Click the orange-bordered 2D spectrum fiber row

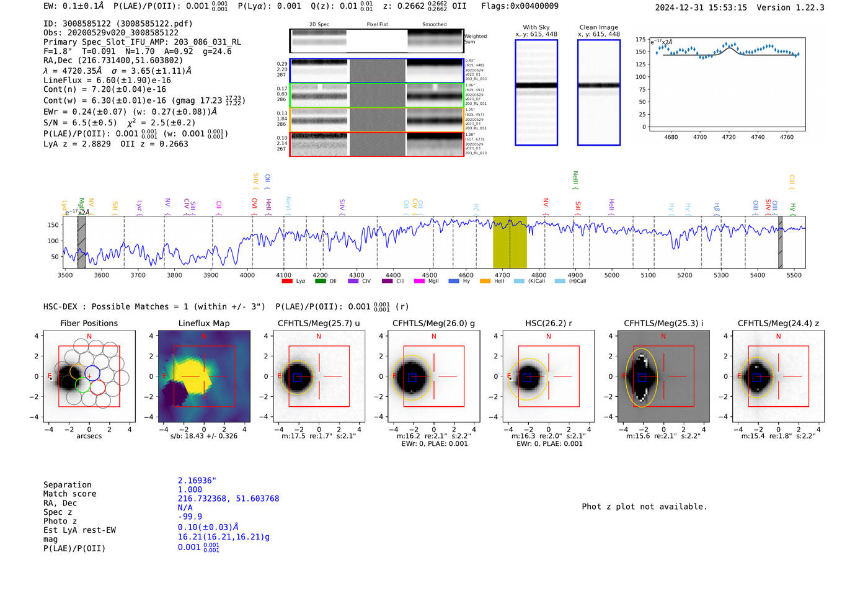(x=376, y=120)
